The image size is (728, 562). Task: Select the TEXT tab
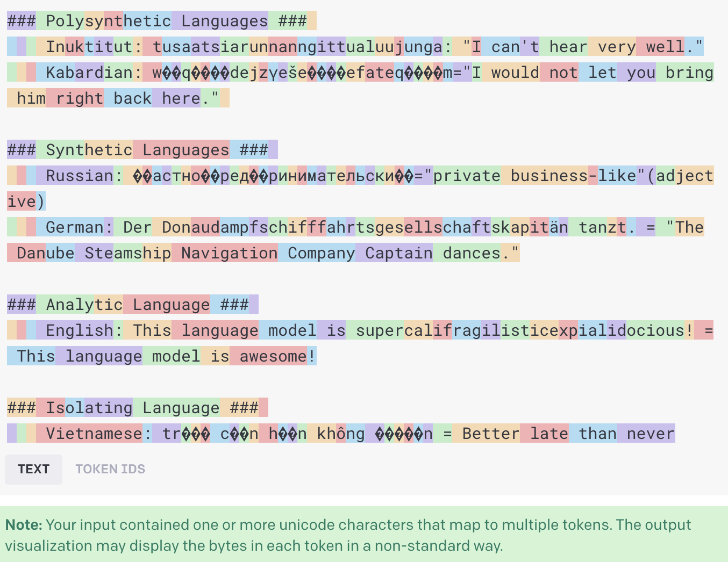[x=33, y=469]
